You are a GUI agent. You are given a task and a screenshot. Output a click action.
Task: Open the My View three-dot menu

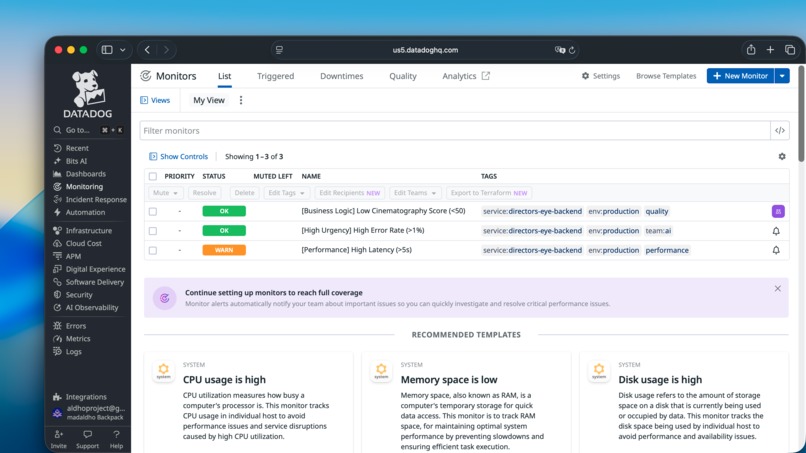click(241, 100)
